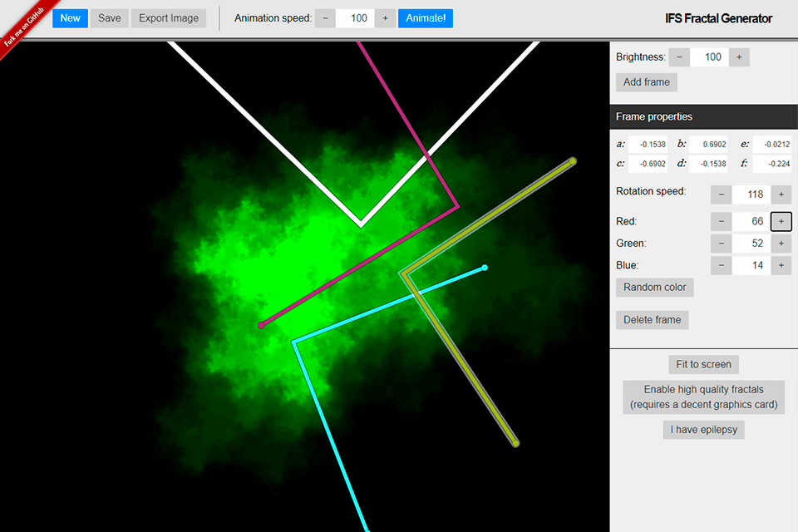Delete the selected frame
Screen dimensions: 798x532
652,320
